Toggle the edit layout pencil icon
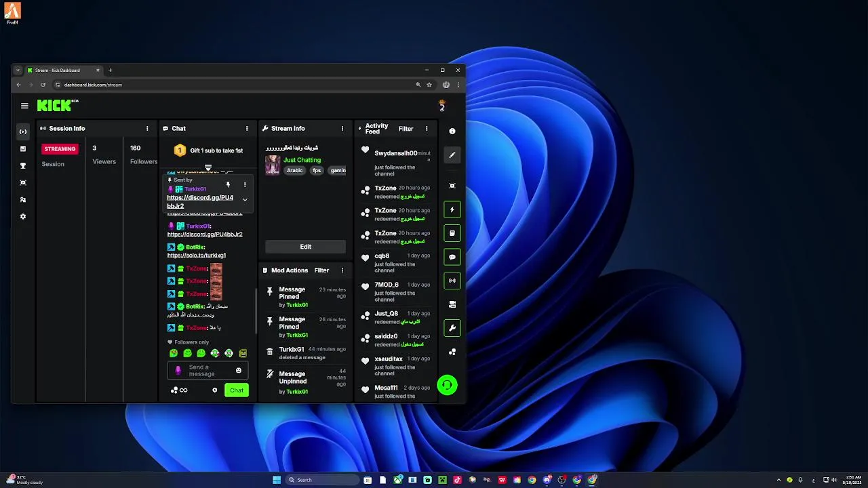Screen dimensions: 868x488 click(452, 155)
